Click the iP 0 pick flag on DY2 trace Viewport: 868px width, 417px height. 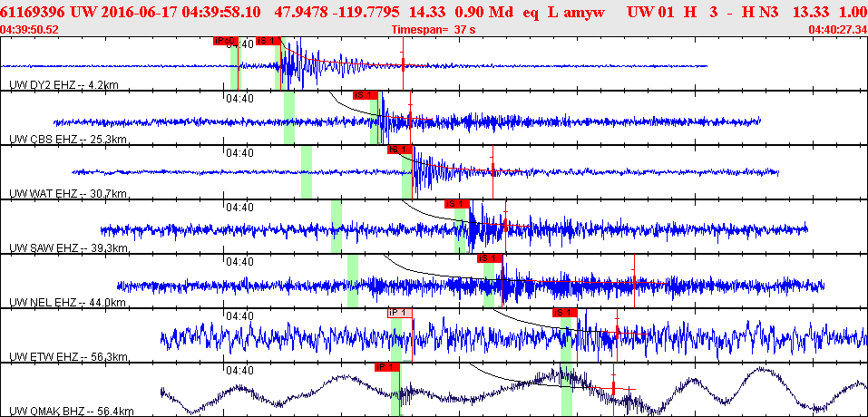point(224,41)
